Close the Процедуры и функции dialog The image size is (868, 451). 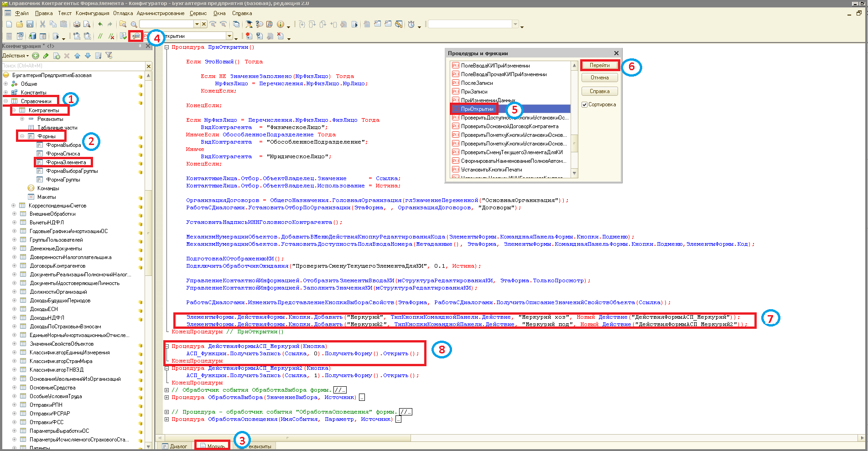pyautogui.click(x=616, y=53)
